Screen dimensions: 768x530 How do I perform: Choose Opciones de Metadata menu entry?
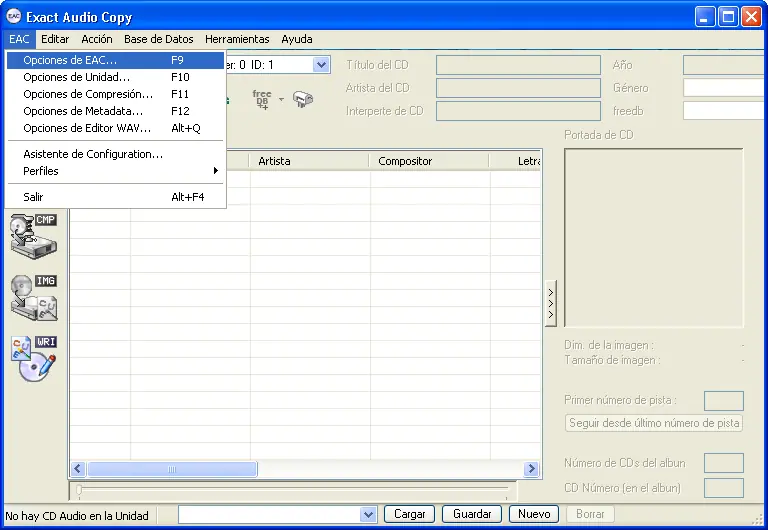[x=116, y=111]
